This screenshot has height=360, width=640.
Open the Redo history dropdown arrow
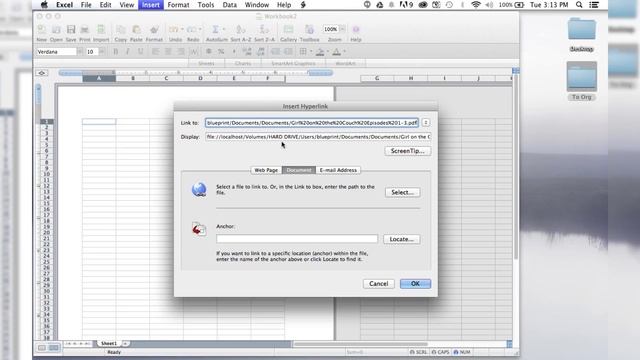click(200, 29)
